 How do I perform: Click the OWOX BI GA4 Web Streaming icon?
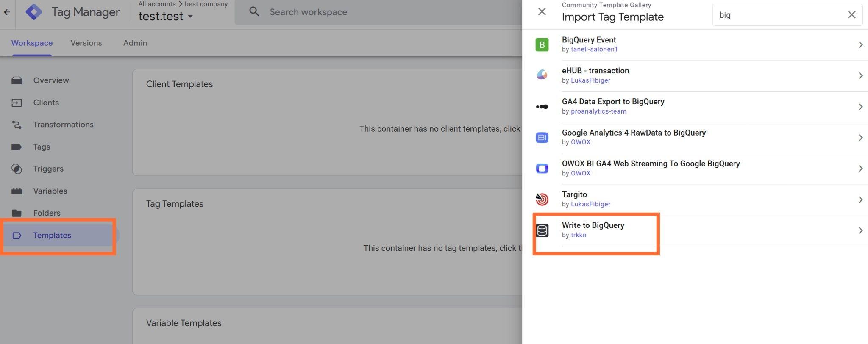(542, 169)
